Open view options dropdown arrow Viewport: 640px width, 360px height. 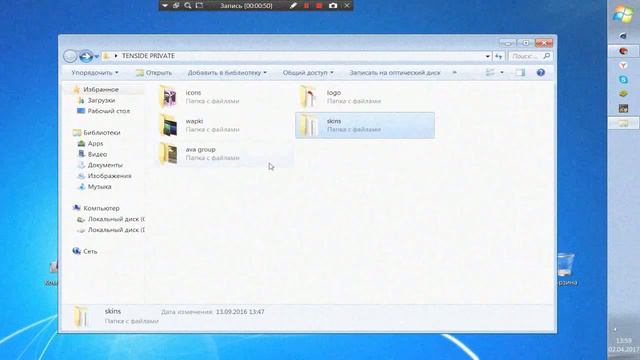point(502,73)
